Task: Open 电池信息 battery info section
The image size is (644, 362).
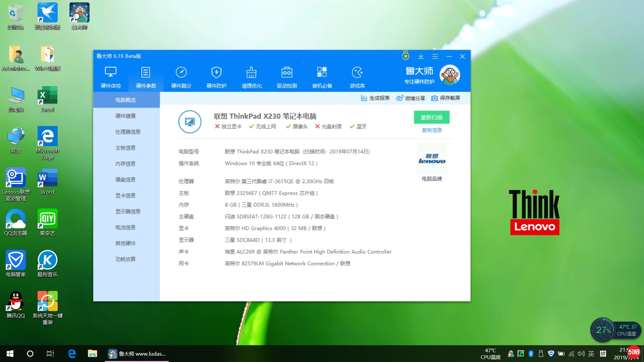Action: coord(125,227)
